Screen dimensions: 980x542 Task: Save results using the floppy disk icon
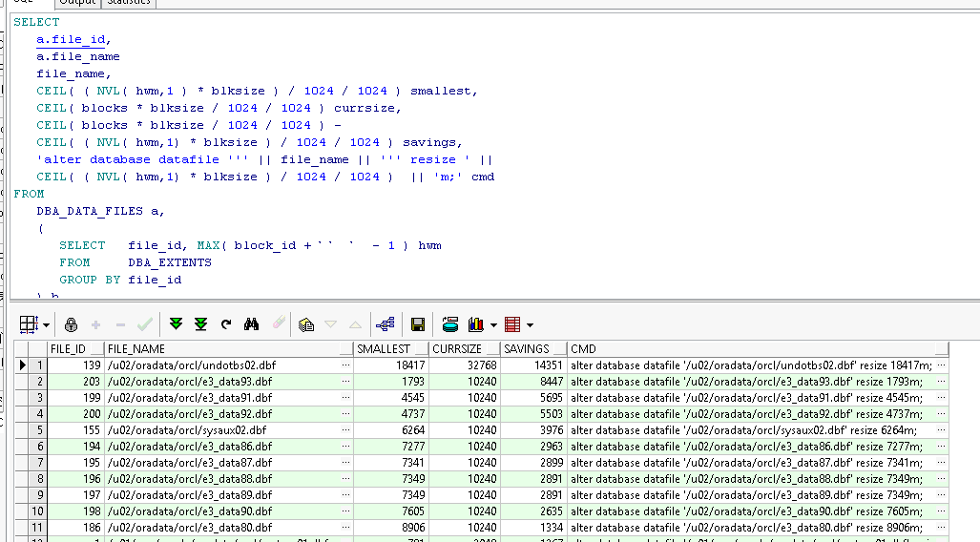pyautogui.click(x=418, y=324)
